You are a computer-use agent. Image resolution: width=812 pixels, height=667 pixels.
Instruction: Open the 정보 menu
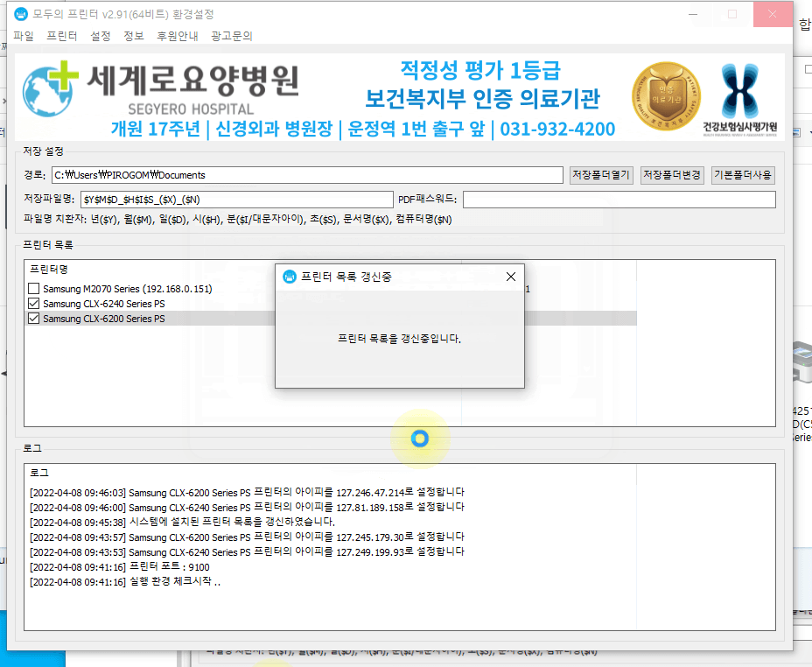pyautogui.click(x=134, y=36)
